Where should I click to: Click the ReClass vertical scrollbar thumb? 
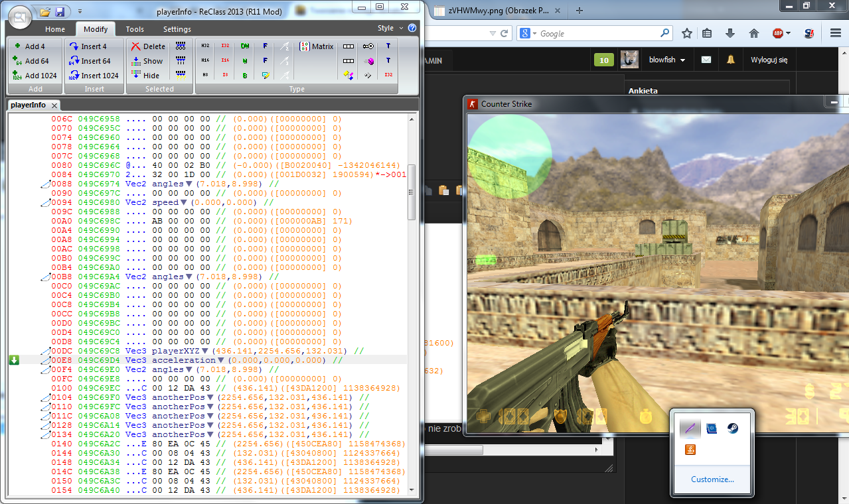(x=412, y=192)
